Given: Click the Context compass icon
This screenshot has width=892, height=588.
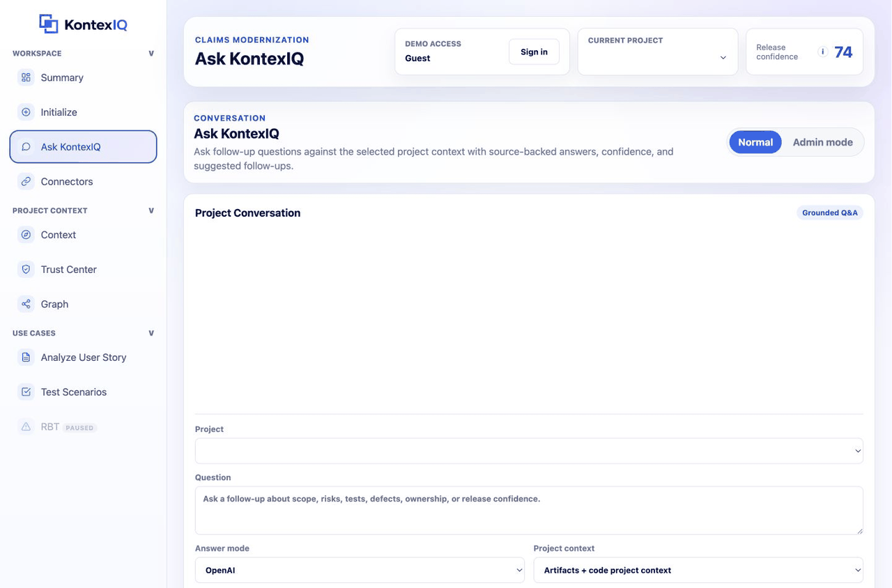Looking at the screenshot, I should tap(26, 235).
